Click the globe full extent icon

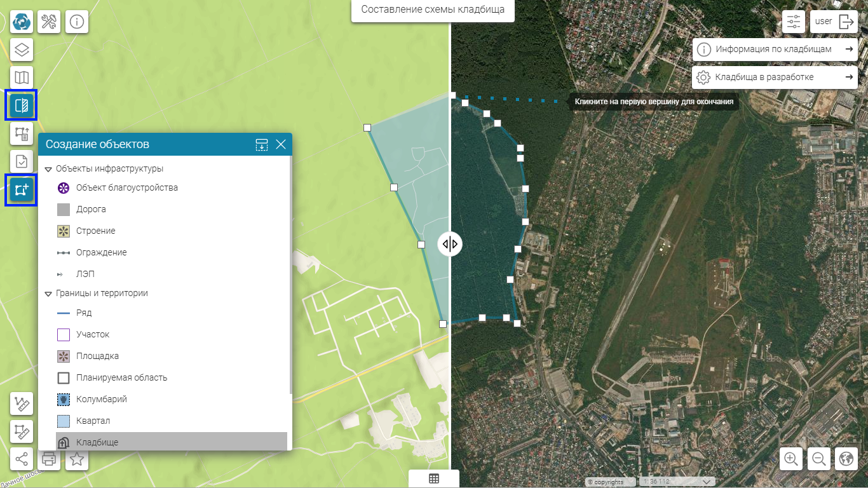pyautogui.click(x=846, y=459)
